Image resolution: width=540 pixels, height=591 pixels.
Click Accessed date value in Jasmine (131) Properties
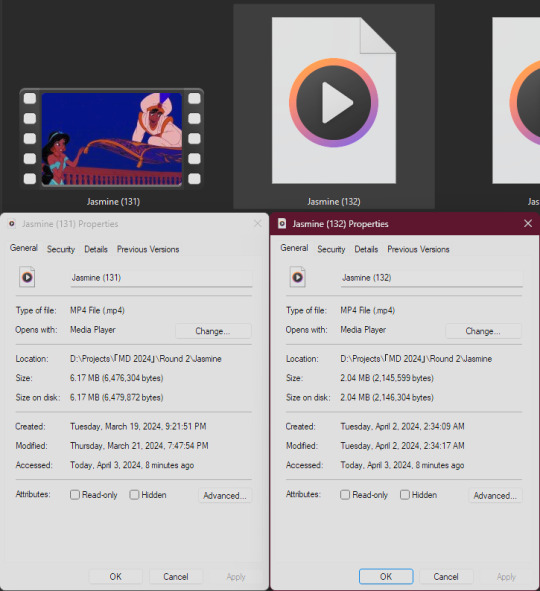point(132,465)
